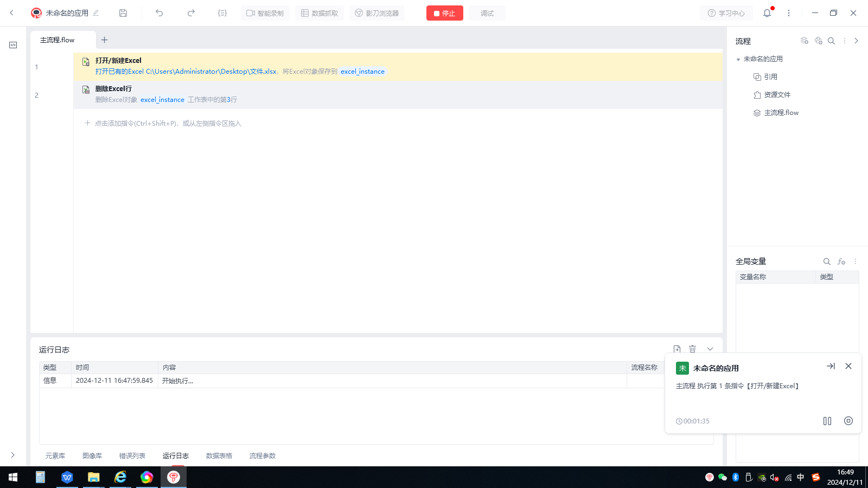
Task: Collapse the right 流程 panel with the chevron
Action: point(857,41)
